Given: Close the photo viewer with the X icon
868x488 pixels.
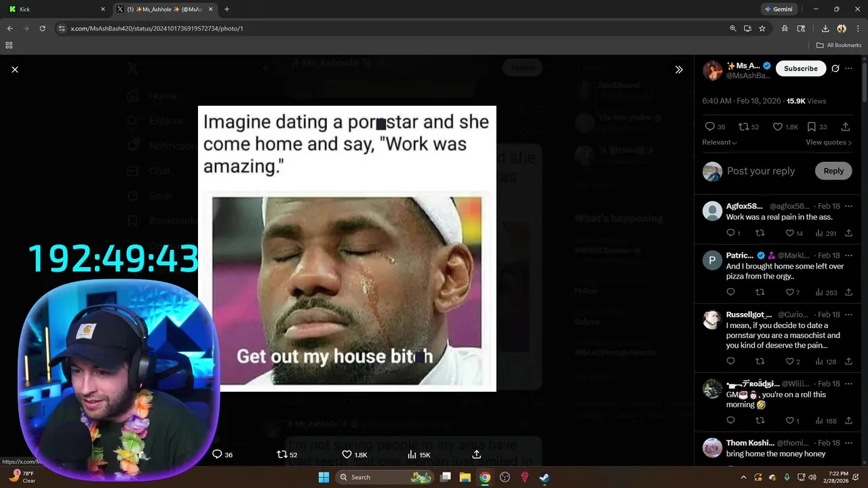Looking at the screenshot, I should 15,69.
